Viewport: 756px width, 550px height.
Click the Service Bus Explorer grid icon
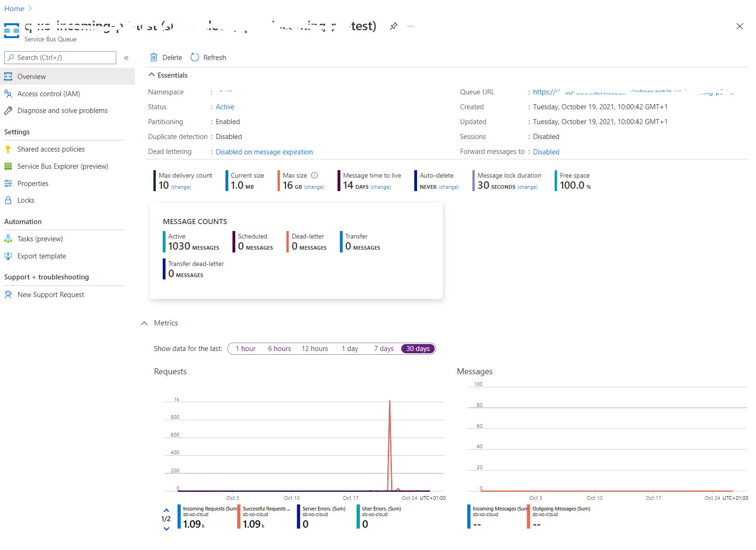click(8, 166)
